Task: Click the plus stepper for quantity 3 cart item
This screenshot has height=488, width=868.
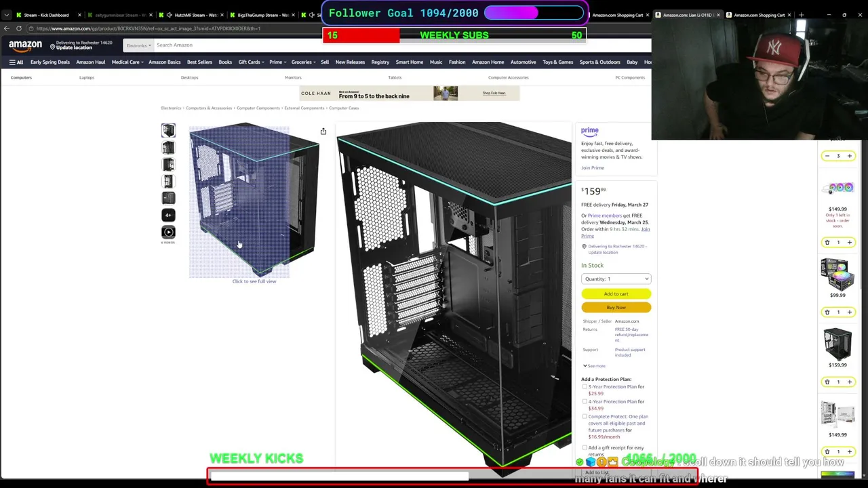Action: point(849,156)
